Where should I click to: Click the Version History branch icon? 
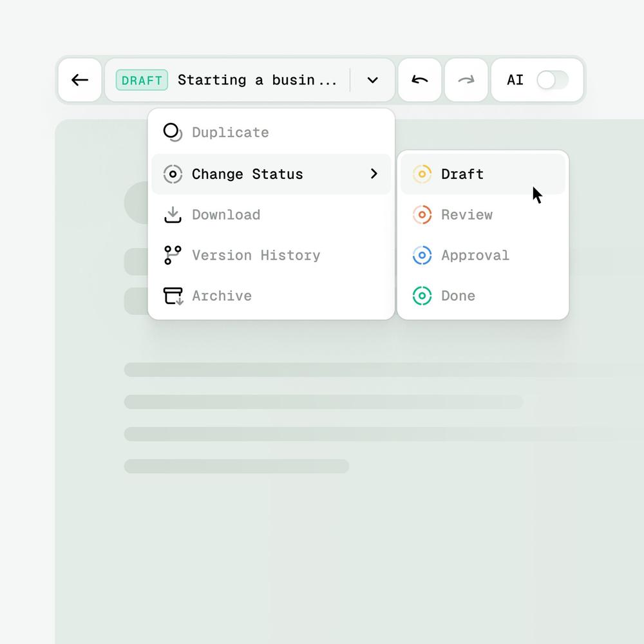pyautogui.click(x=173, y=255)
